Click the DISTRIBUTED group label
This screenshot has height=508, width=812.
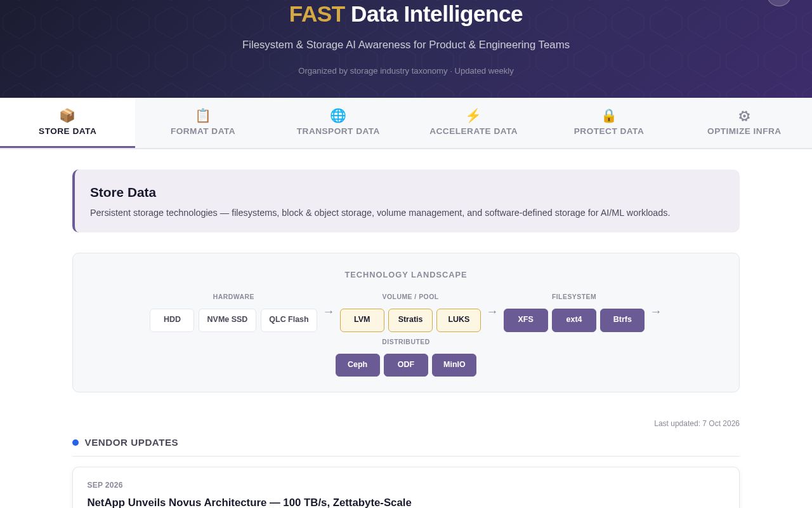pyautogui.click(x=406, y=342)
